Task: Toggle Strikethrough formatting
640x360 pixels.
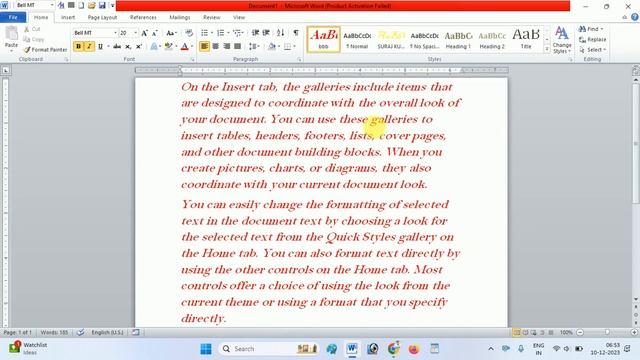Action: 117,47
